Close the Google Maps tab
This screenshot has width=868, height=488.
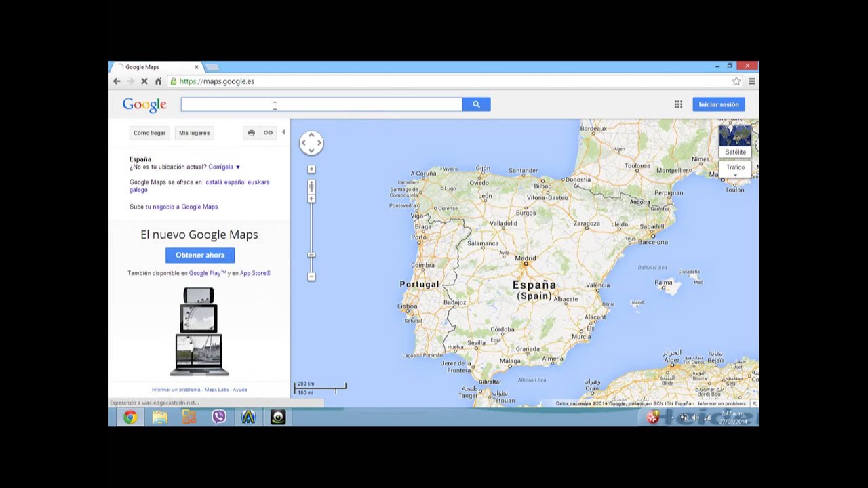click(197, 67)
